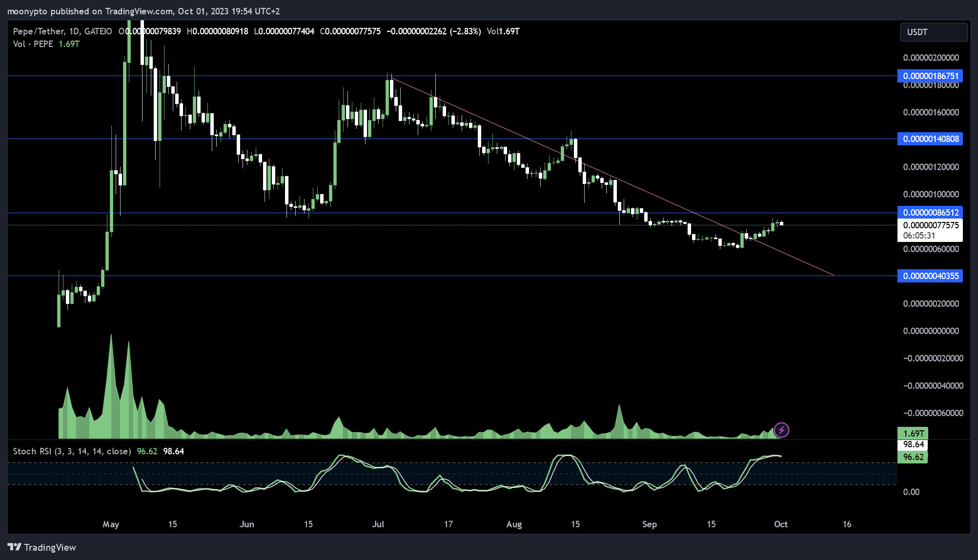Click the L0.00000077404 low value
The height and width of the screenshot is (560, 978).
click(284, 31)
